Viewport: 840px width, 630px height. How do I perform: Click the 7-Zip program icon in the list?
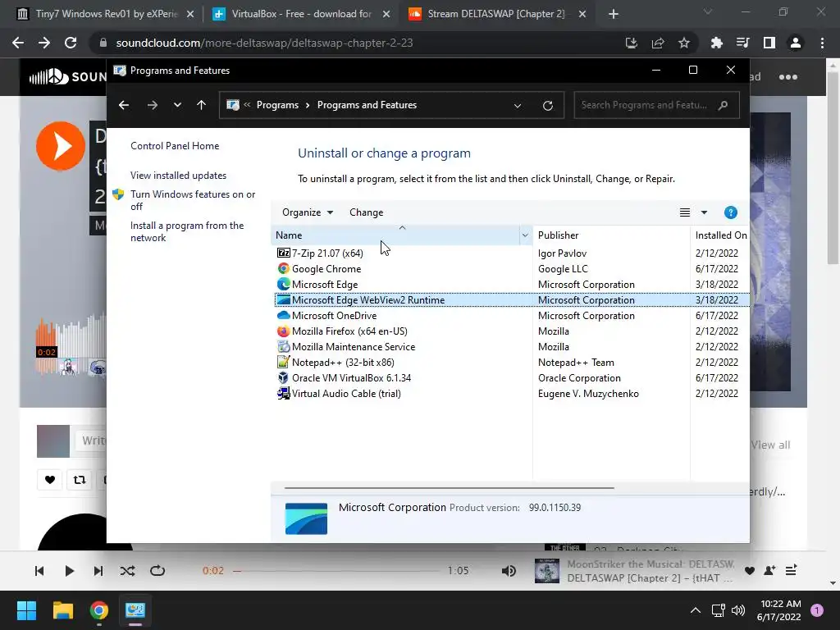click(x=283, y=253)
